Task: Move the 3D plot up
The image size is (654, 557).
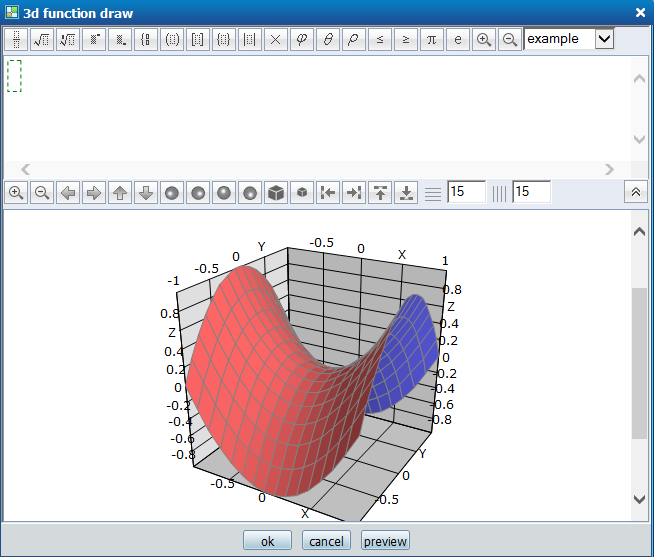Action: [120, 193]
